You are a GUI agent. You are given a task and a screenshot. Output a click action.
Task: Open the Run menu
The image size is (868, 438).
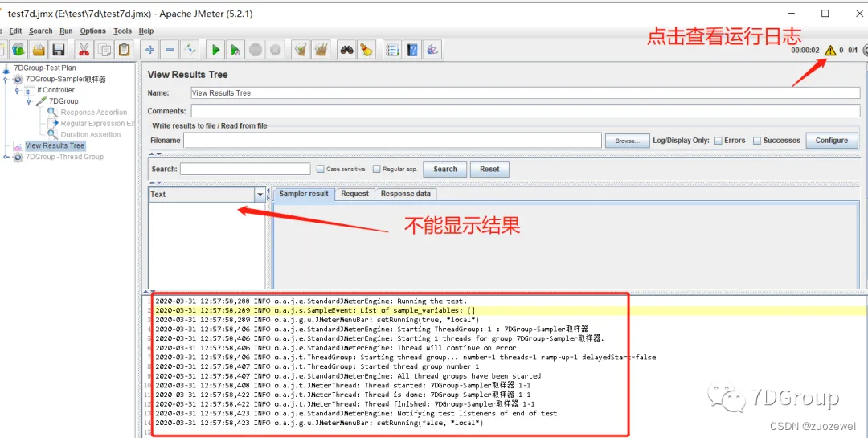67,31
